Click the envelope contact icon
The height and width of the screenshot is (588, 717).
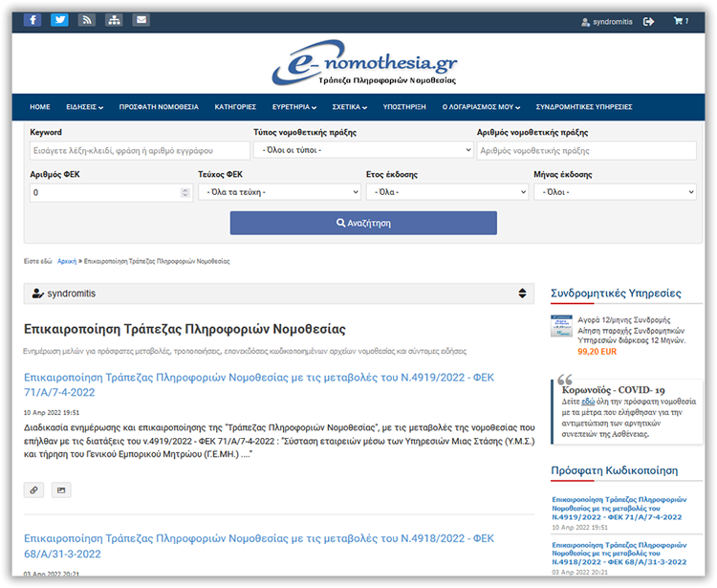coord(141,20)
